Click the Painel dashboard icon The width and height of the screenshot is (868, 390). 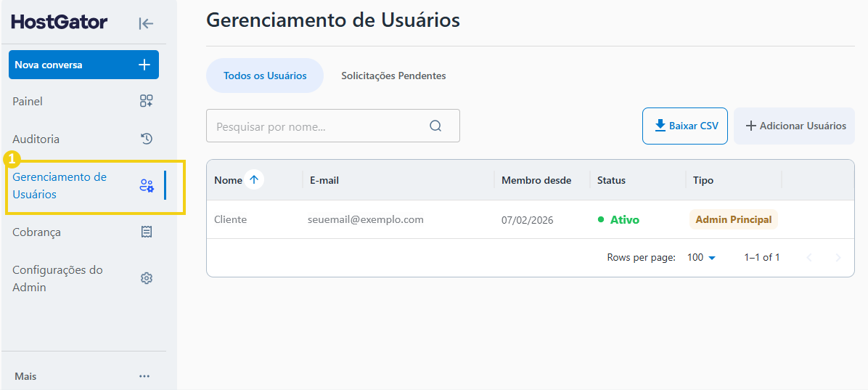tap(146, 101)
